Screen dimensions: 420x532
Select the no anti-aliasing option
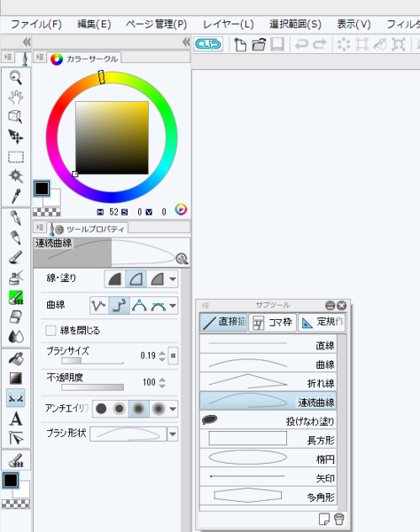101,409
